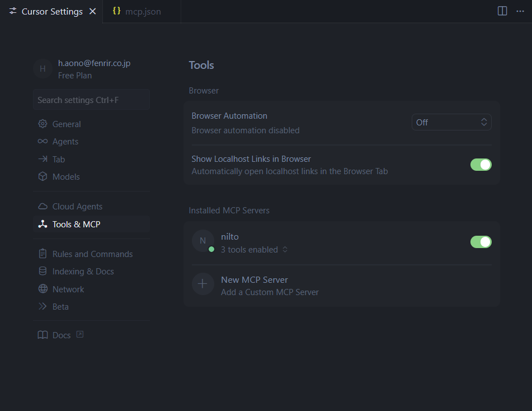
Task: Click the split editor layout icon
Action: click(x=502, y=11)
